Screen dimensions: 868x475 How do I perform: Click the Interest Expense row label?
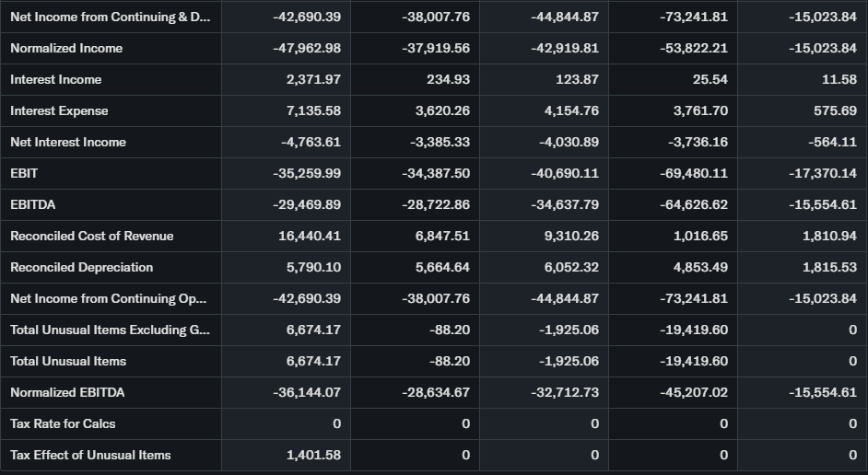(x=59, y=110)
